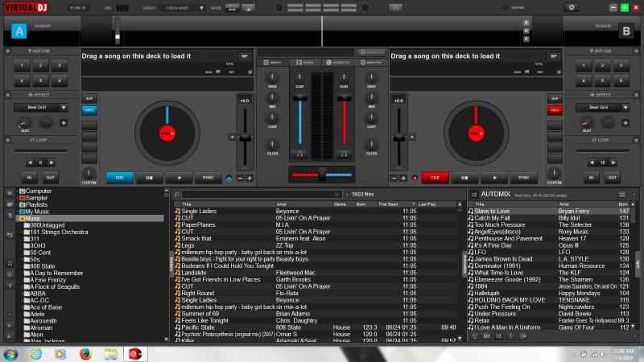This screenshot has height=362, width=644.
Task: Expand the 101 Strings Orchestra folder
Action: point(22,232)
